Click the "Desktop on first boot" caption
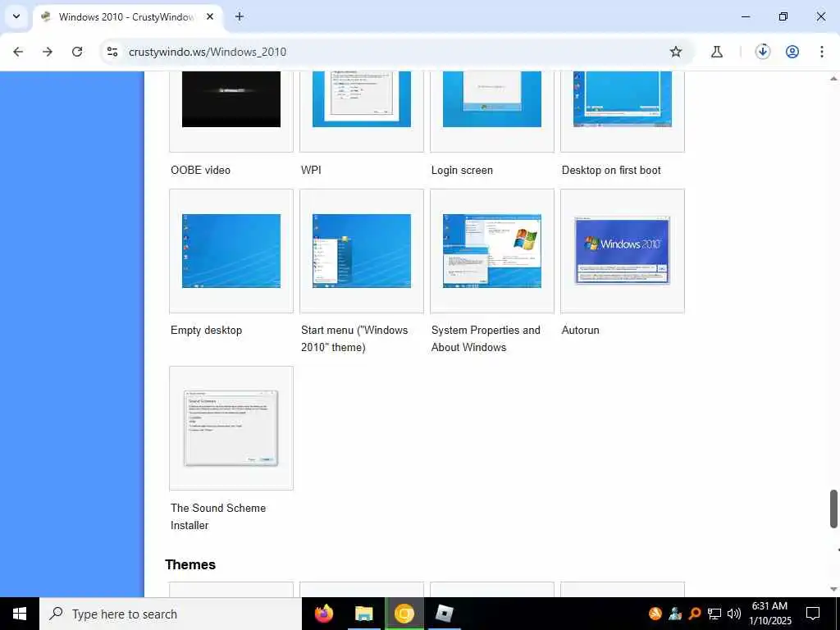Image resolution: width=840 pixels, height=630 pixels. [x=611, y=170]
